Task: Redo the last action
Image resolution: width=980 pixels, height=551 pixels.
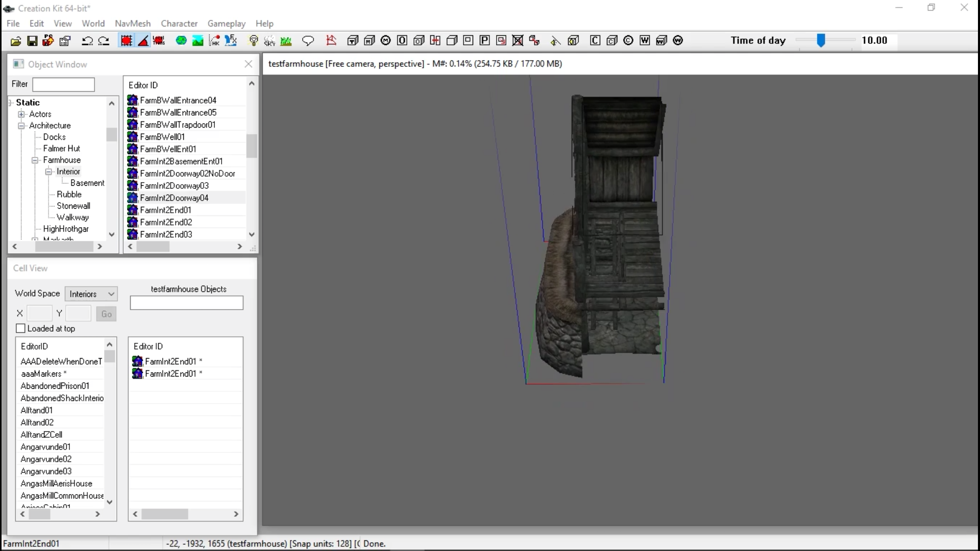Action: [x=104, y=41]
